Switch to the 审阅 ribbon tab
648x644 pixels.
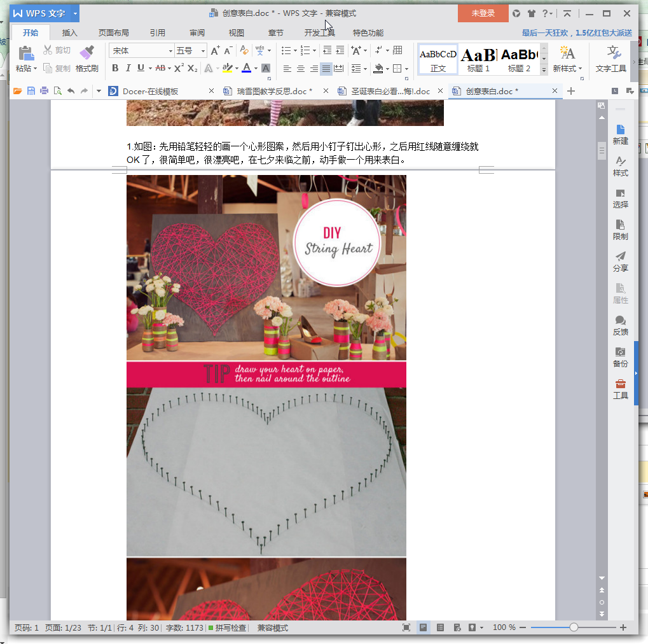197,32
